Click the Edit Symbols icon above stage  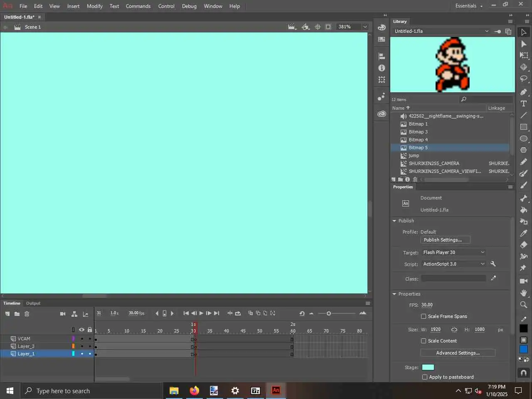click(x=305, y=27)
